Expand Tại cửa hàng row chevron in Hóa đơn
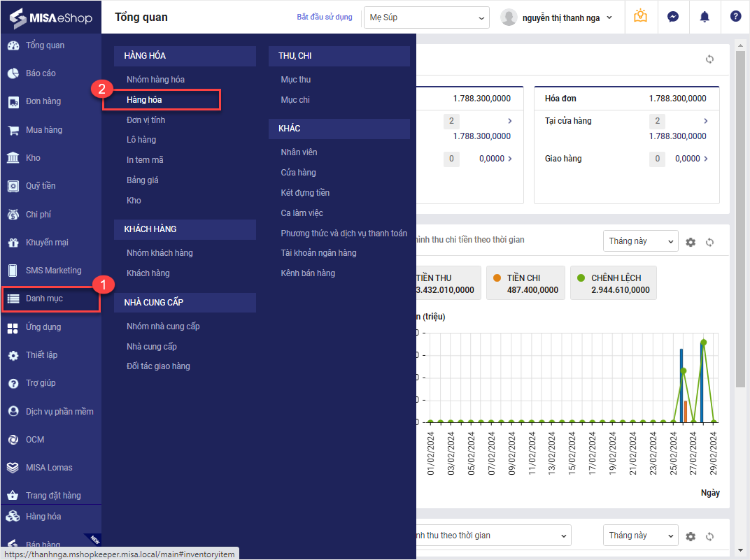 [x=705, y=121]
